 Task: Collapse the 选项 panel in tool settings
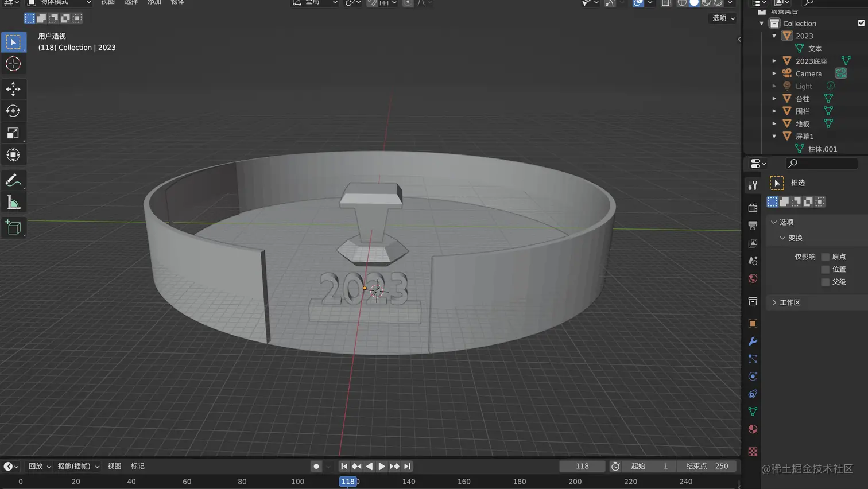[x=774, y=222]
